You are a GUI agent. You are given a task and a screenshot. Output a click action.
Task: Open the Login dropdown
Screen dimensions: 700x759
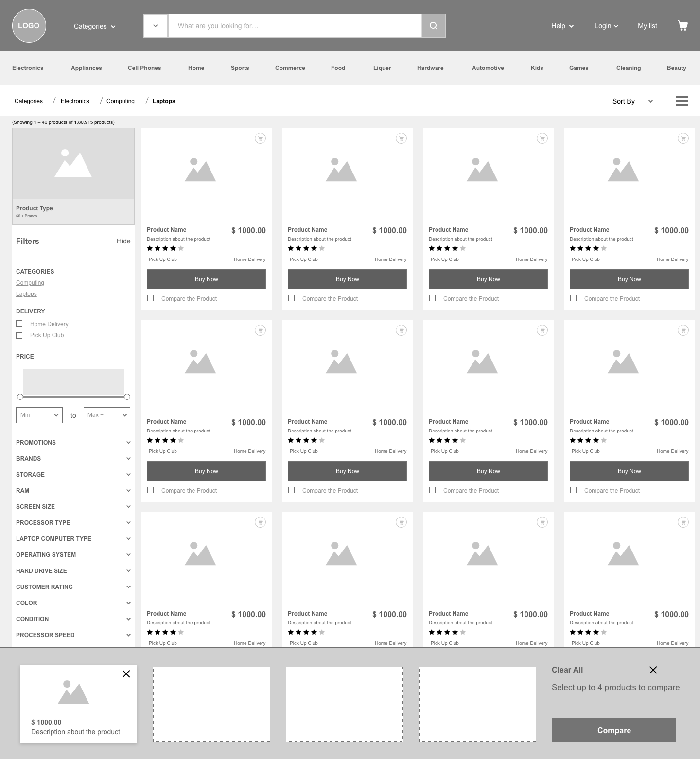(x=606, y=26)
